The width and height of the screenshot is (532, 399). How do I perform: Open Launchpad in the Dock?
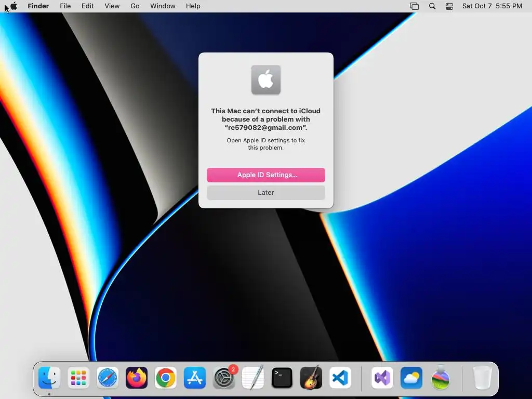pyautogui.click(x=78, y=378)
